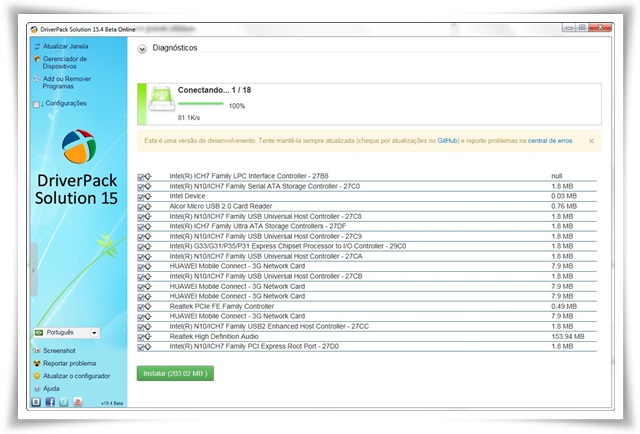Click the null size value
The image size is (640, 434).
tap(556, 176)
